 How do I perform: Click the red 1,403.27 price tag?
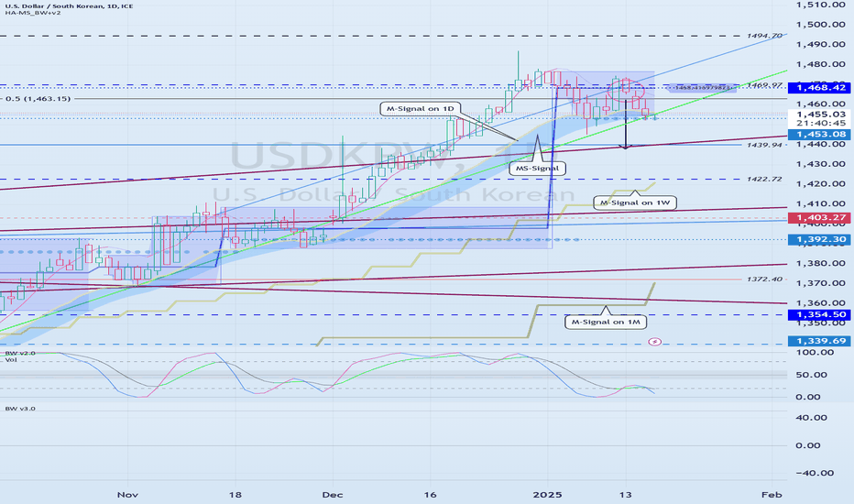pos(820,217)
